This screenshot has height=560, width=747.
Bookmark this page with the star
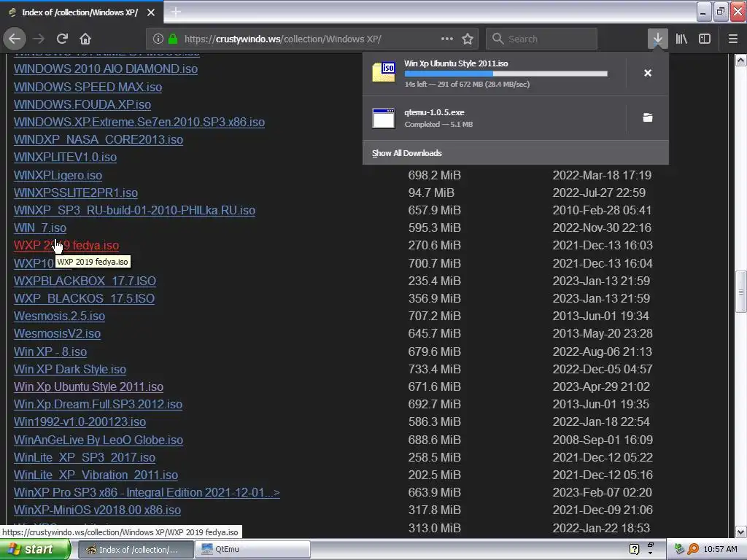pyautogui.click(x=468, y=39)
